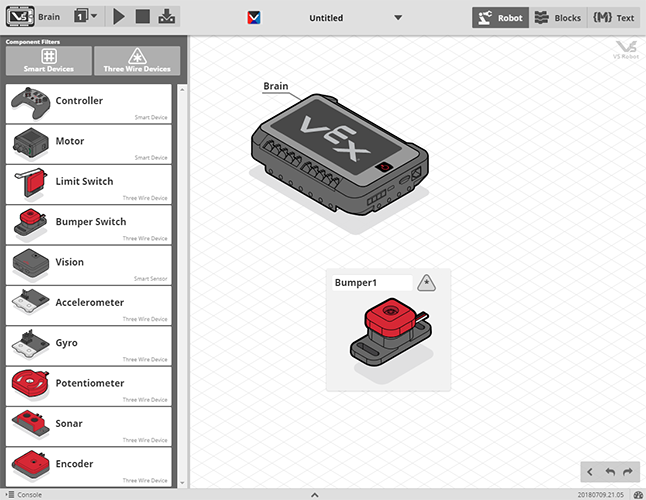Select the Bumper1 switch device on canvas
Screen dimensions: 646x500
click(391, 332)
